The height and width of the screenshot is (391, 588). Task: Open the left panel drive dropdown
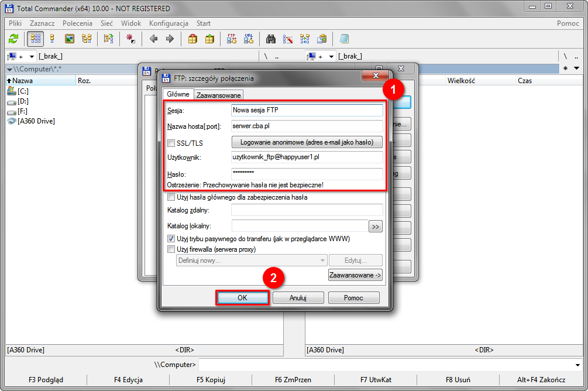pyautogui.click(x=32, y=57)
